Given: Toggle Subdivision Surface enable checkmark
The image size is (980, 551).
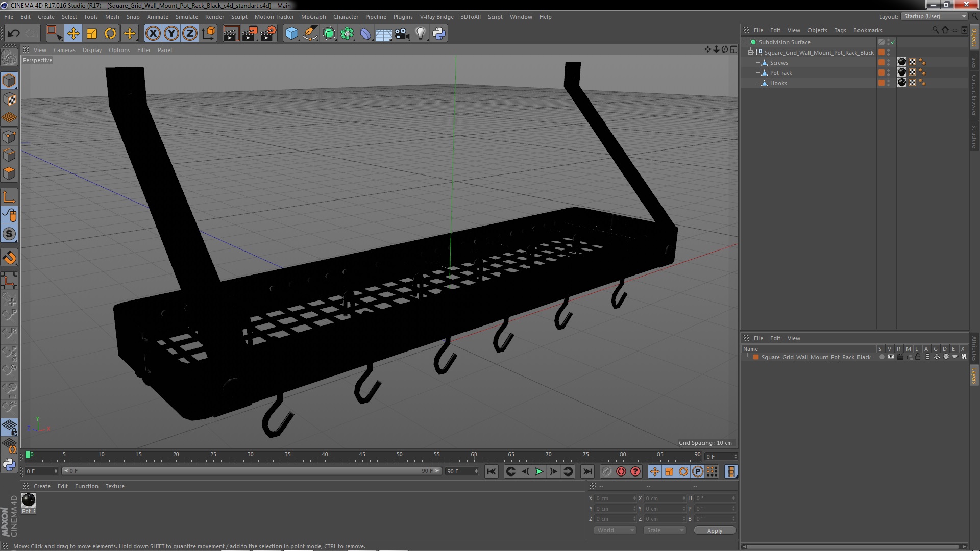Looking at the screenshot, I should 893,42.
